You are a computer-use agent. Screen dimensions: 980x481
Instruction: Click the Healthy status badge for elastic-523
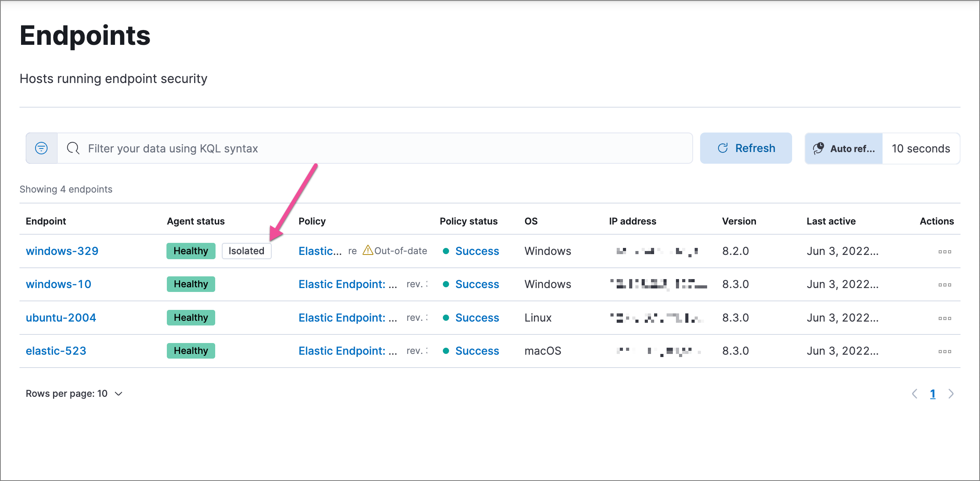click(191, 350)
